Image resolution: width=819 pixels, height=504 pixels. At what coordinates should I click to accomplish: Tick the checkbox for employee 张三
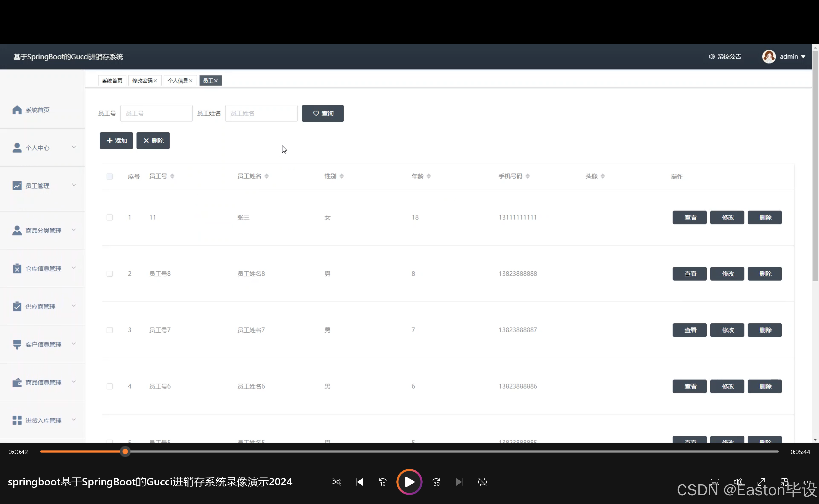109,218
